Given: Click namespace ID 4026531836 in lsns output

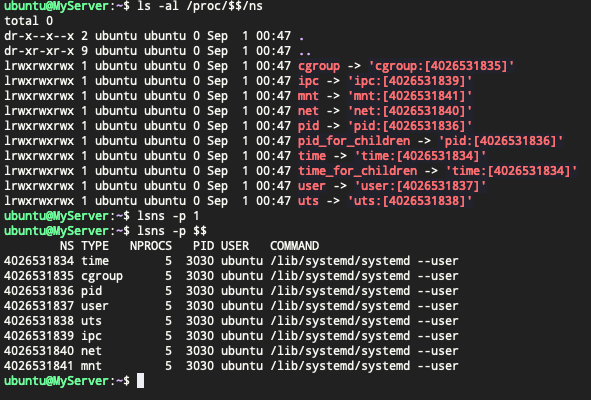Looking at the screenshot, I should [x=39, y=291].
